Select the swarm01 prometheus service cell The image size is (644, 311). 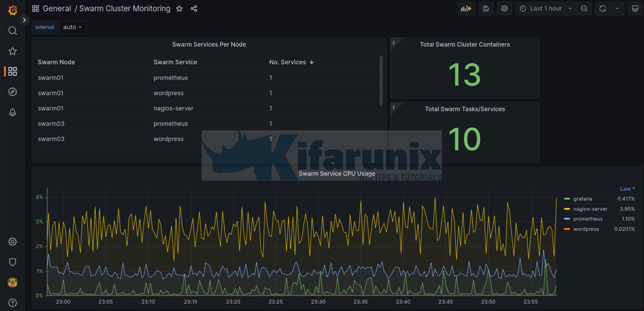click(x=208, y=78)
